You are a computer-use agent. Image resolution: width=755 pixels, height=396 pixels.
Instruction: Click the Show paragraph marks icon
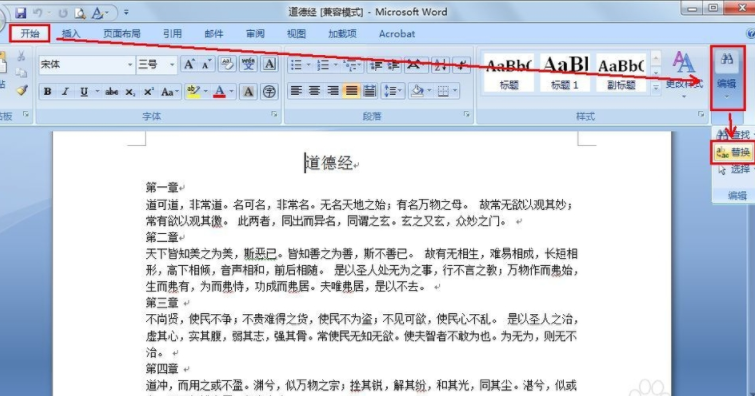(462, 65)
